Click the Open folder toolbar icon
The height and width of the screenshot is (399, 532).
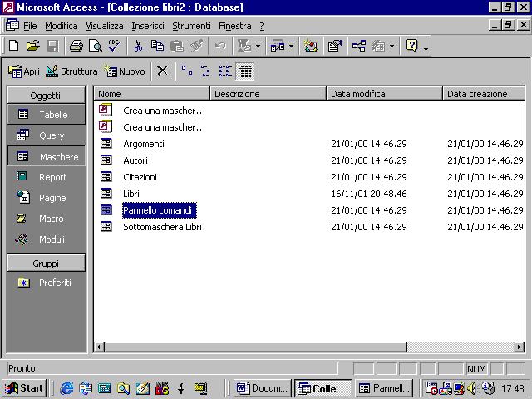point(33,46)
